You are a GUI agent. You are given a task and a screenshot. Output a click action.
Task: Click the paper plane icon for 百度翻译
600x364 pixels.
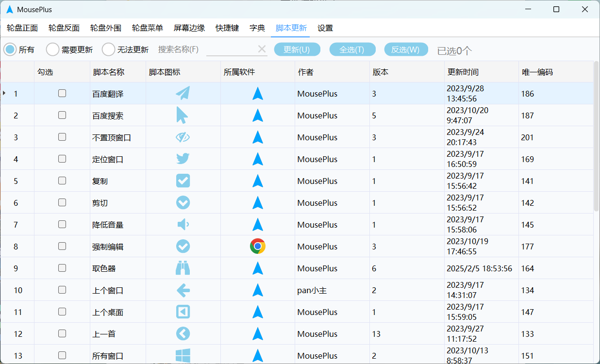183,93
